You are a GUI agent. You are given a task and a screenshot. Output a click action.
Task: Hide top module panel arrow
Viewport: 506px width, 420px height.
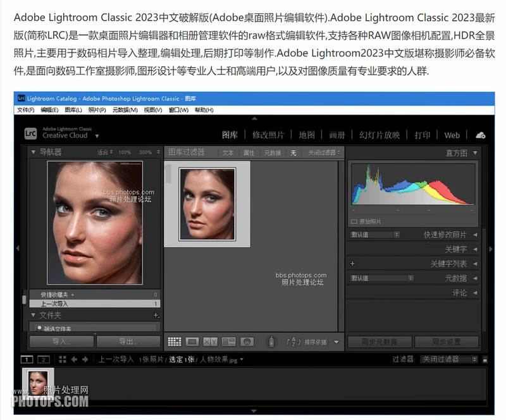254,118
